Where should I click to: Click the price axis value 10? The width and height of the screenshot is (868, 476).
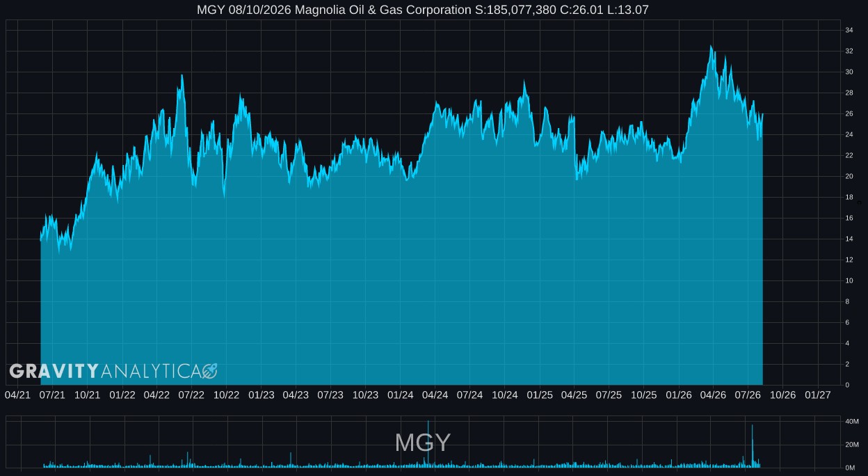(x=849, y=280)
